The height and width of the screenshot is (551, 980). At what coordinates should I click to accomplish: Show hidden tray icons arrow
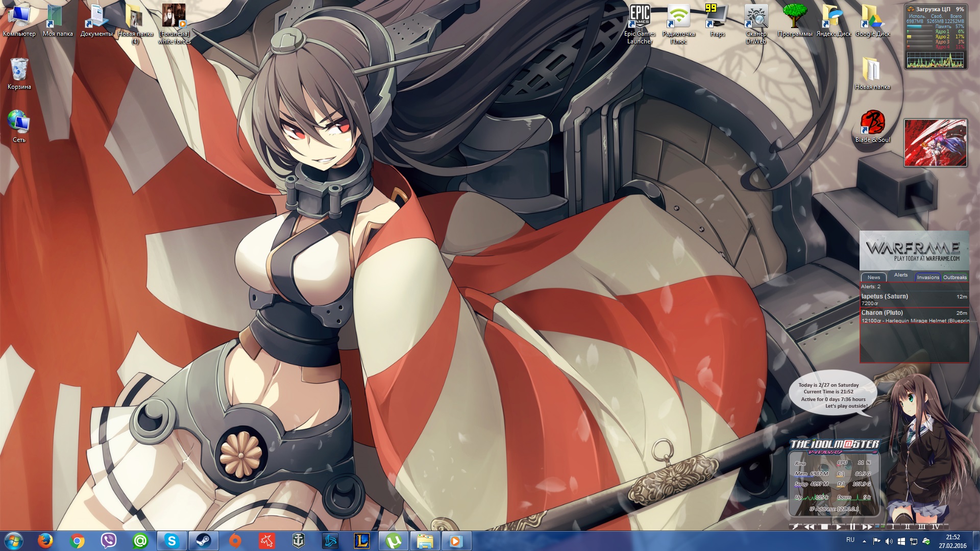(x=864, y=541)
